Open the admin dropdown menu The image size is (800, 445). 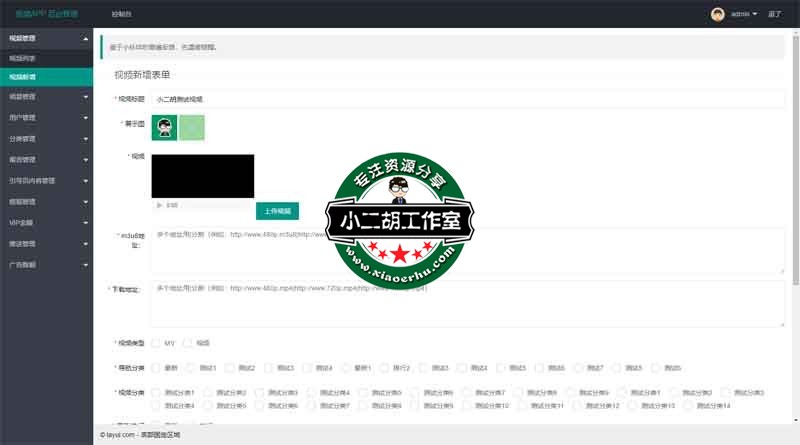pos(744,14)
